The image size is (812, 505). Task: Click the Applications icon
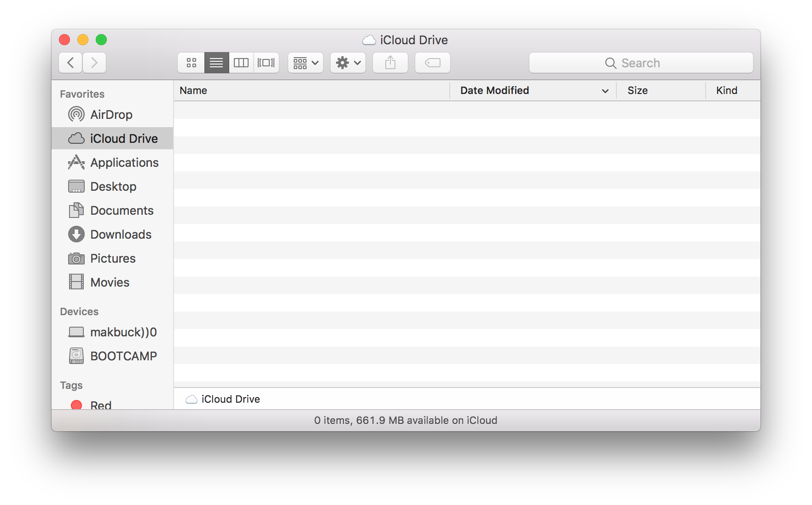(x=76, y=162)
